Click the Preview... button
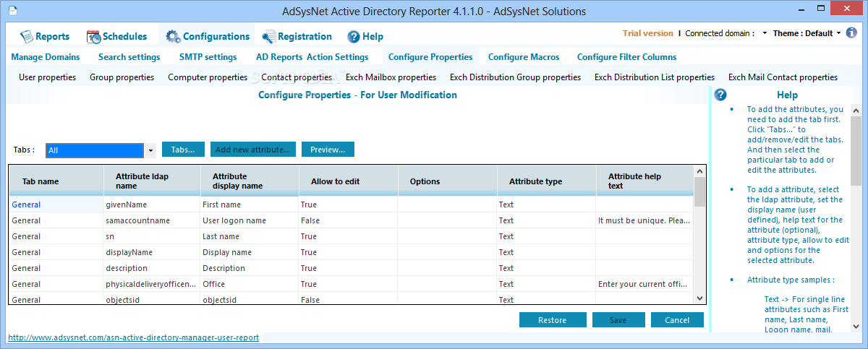 (328, 150)
